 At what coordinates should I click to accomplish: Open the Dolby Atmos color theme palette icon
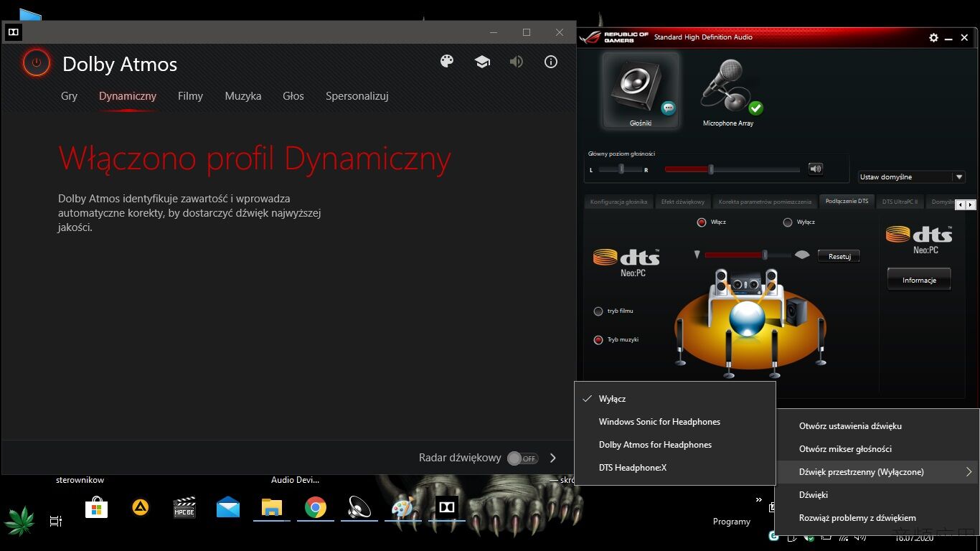tap(447, 62)
